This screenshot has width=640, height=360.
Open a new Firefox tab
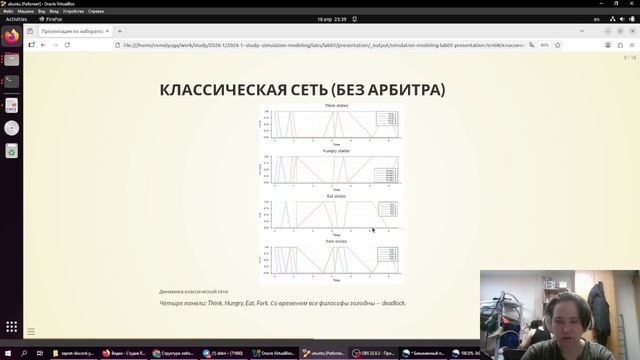coord(120,31)
